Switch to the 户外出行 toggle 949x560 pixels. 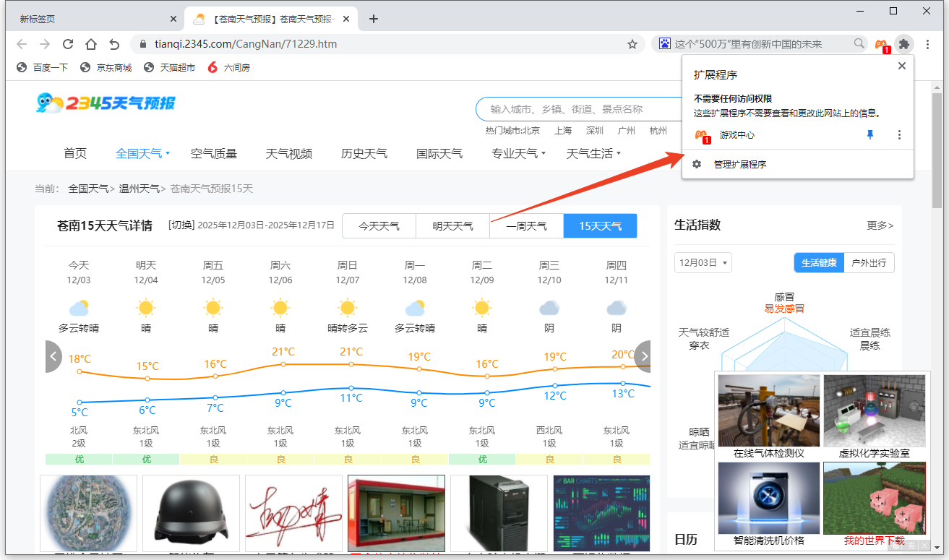(x=869, y=263)
